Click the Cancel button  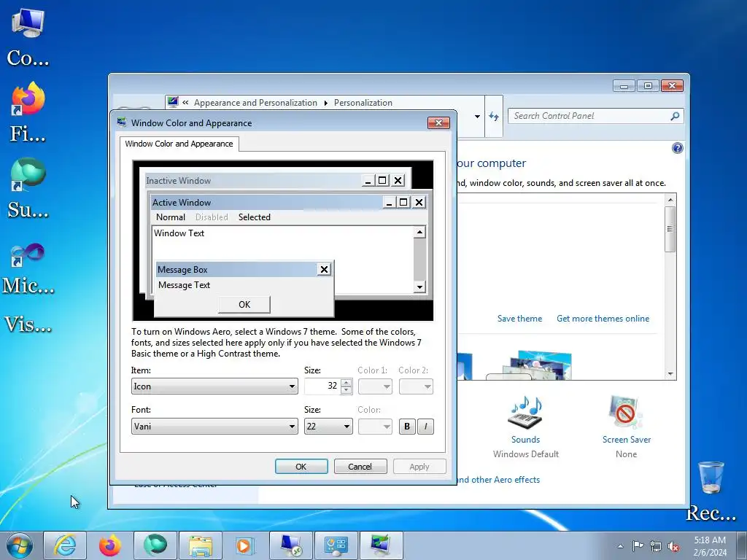click(360, 467)
